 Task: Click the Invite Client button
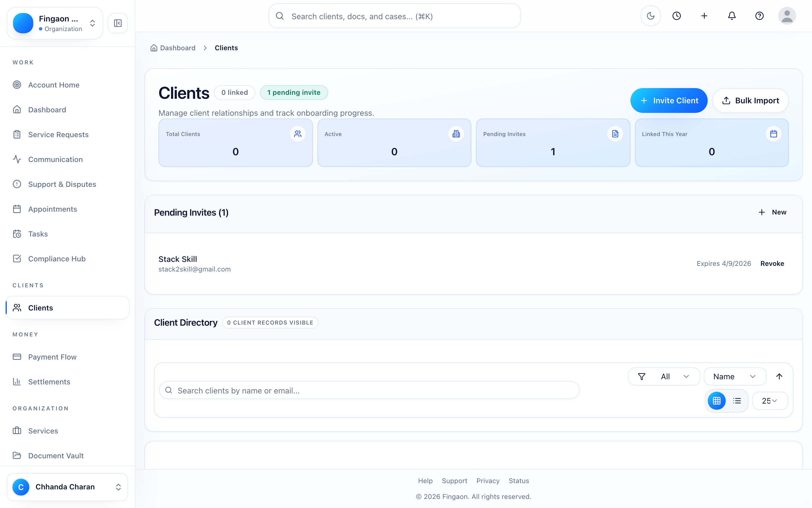[x=669, y=100]
